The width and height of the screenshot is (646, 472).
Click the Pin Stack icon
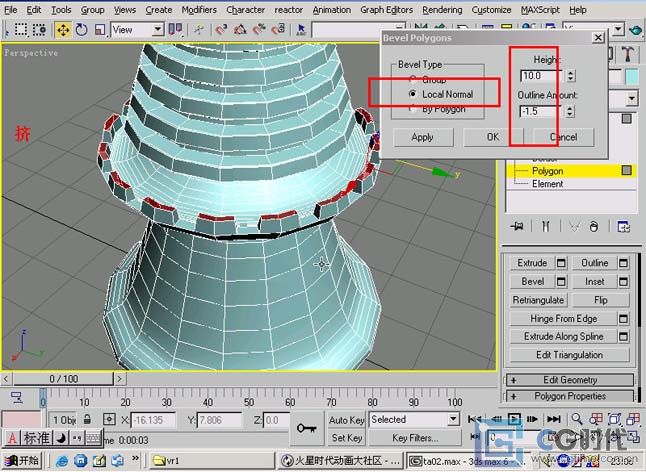click(517, 226)
